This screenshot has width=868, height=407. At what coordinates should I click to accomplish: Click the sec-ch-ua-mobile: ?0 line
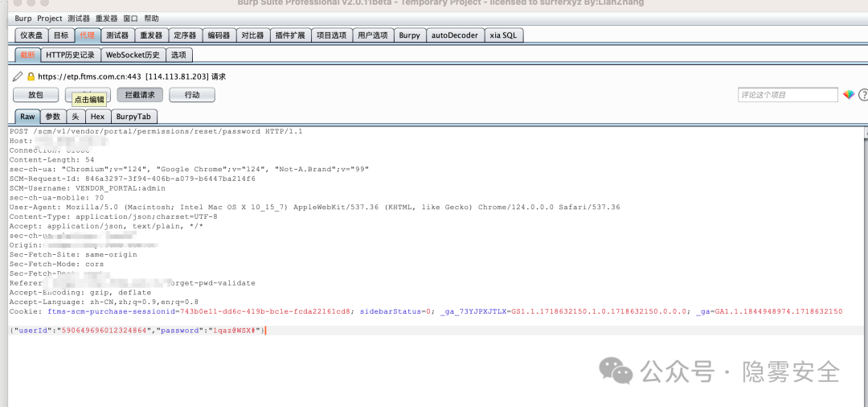(56, 198)
